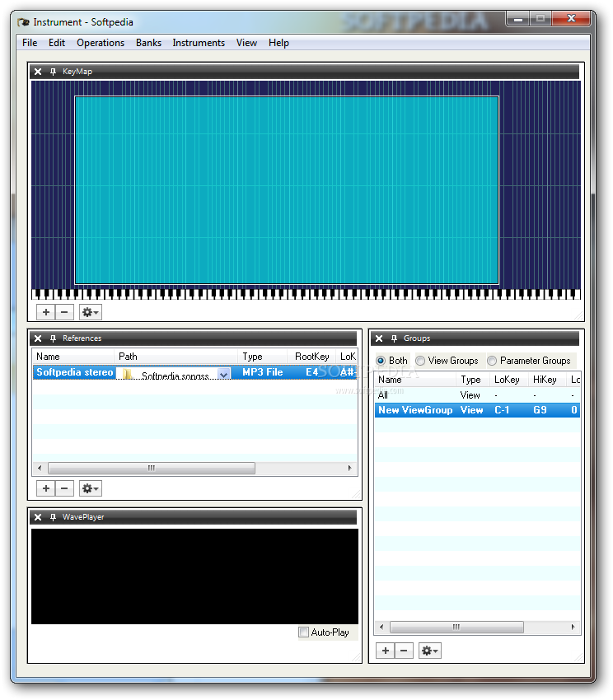
Task: Close the WavePlayer panel
Action: (38, 517)
